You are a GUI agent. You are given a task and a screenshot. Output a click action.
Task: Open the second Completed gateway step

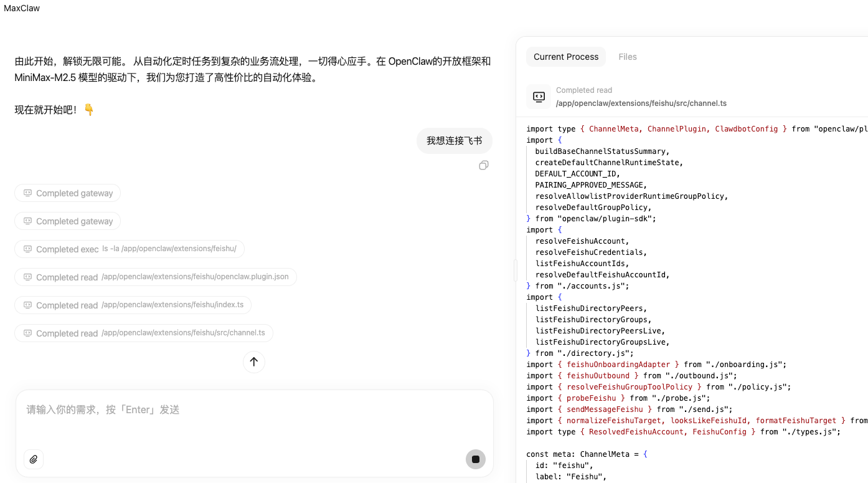pyautogui.click(x=67, y=221)
